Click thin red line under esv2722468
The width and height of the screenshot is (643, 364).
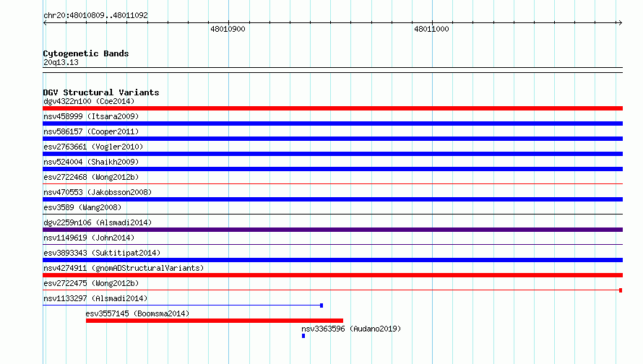point(332,183)
